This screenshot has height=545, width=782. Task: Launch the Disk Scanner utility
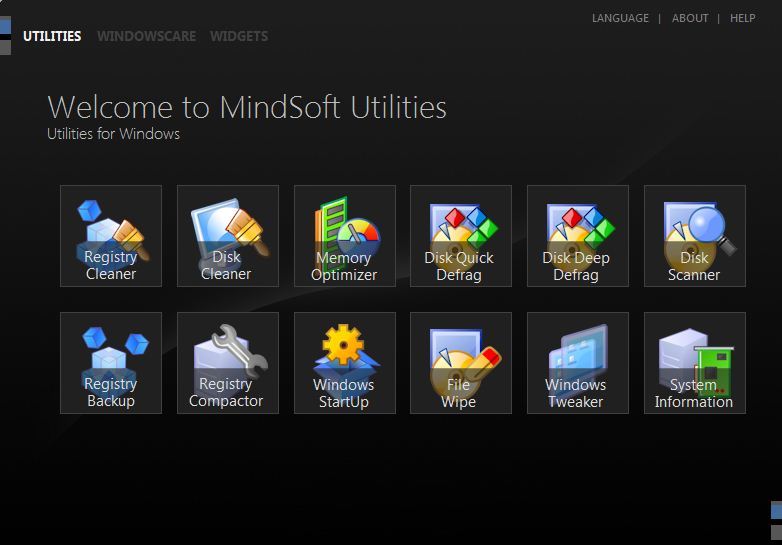point(695,236)
